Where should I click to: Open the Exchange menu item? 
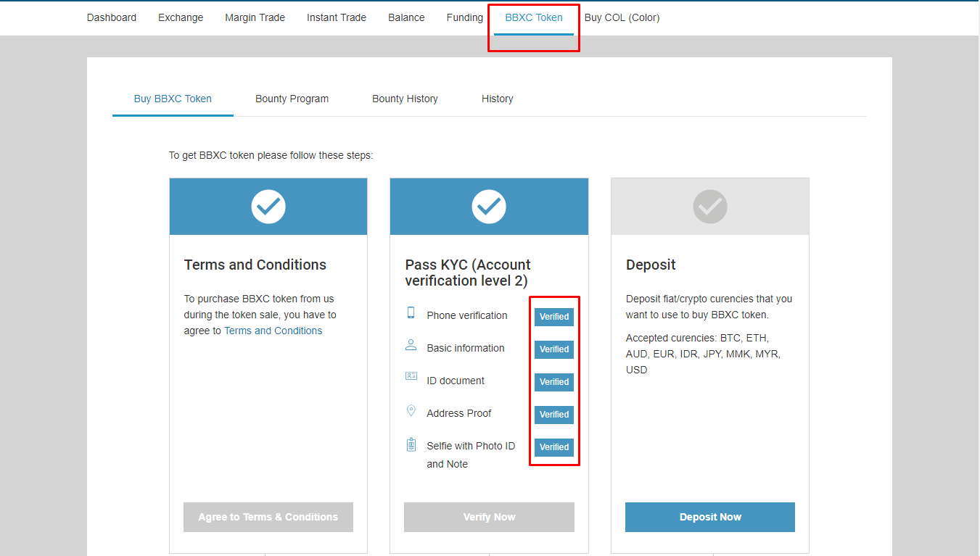pos(181,17)
